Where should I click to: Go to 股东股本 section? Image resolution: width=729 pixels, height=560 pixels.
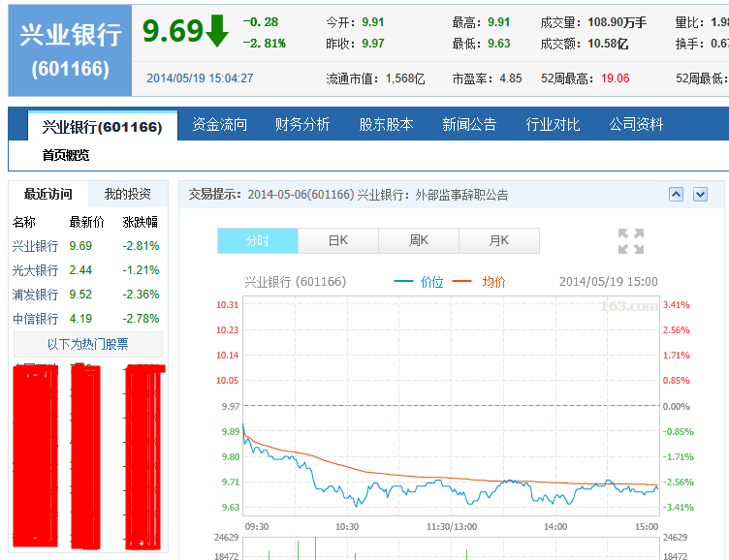[386, 125]
